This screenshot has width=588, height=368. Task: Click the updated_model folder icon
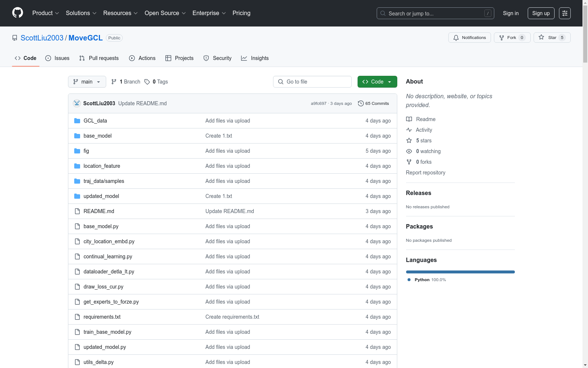click(77, 196)
